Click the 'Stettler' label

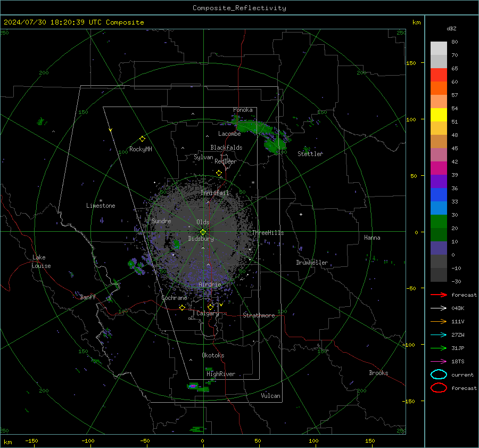coord(310,154)
